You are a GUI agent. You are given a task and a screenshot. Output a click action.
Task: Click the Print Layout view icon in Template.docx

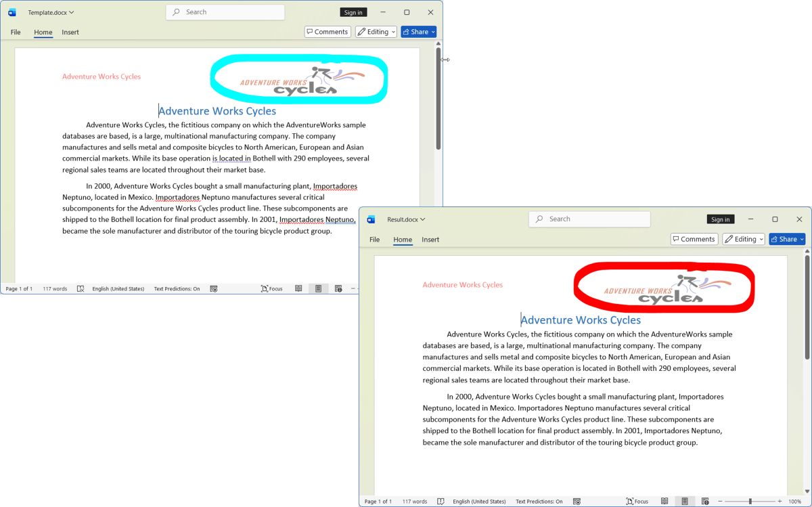(318, 288)
